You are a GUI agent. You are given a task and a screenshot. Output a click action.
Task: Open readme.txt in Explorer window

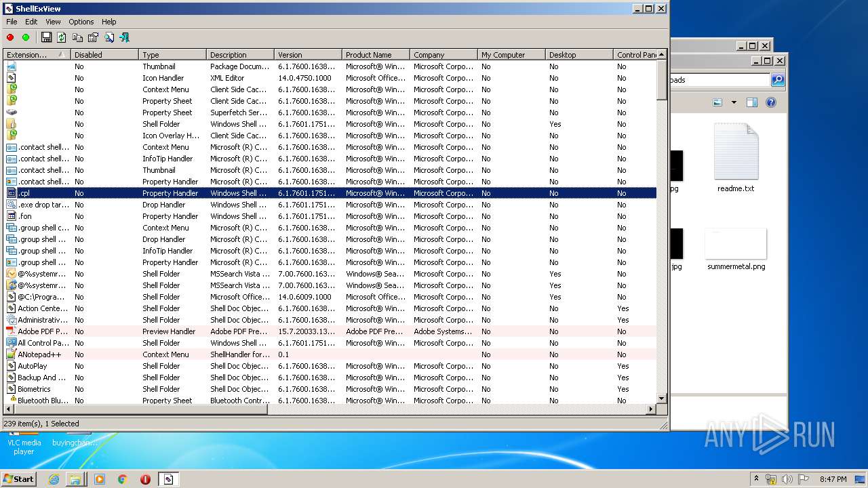click(736, 159)
